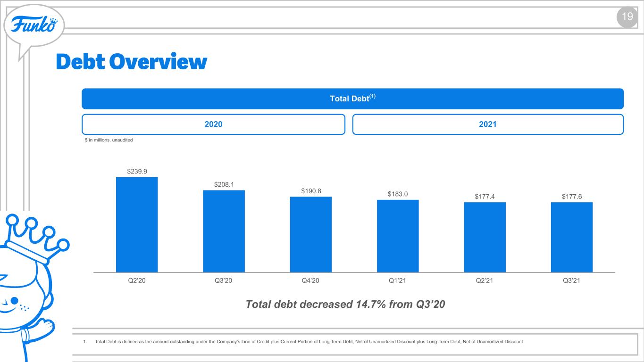644x362 pixels.
Task: Click the page number 19 badge
Action: 627,18
